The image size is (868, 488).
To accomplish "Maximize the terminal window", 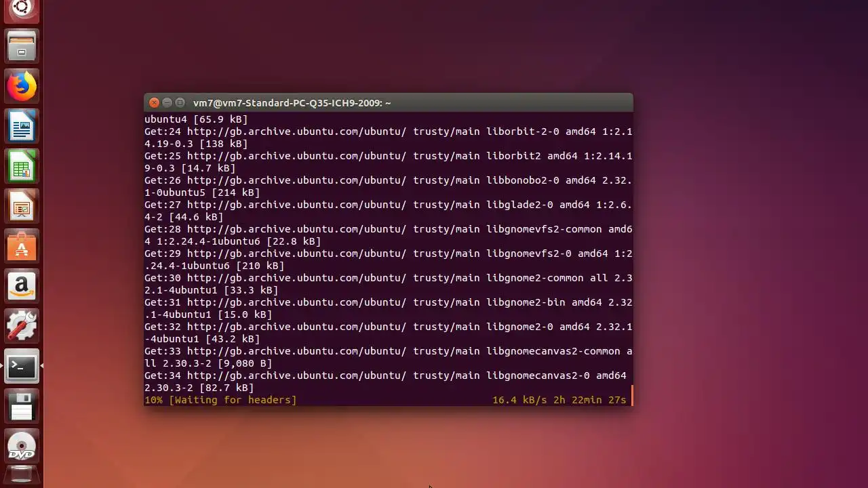I will [x=180, y=102].
